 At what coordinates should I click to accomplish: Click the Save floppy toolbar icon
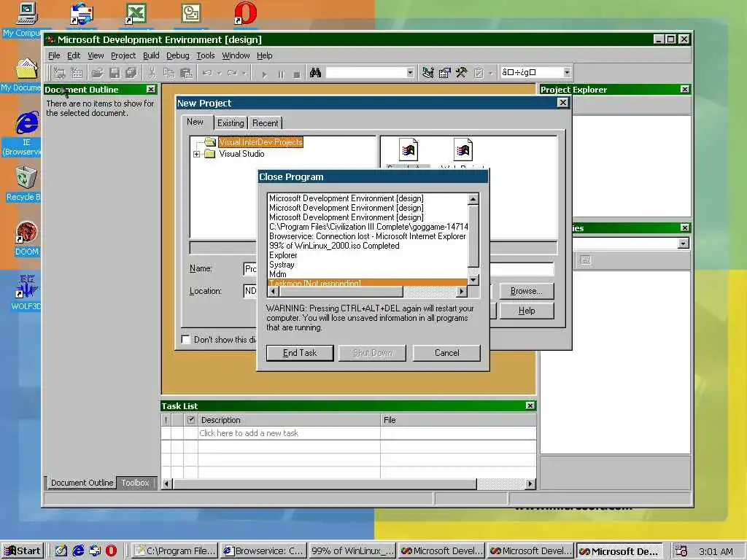[115, 73]
